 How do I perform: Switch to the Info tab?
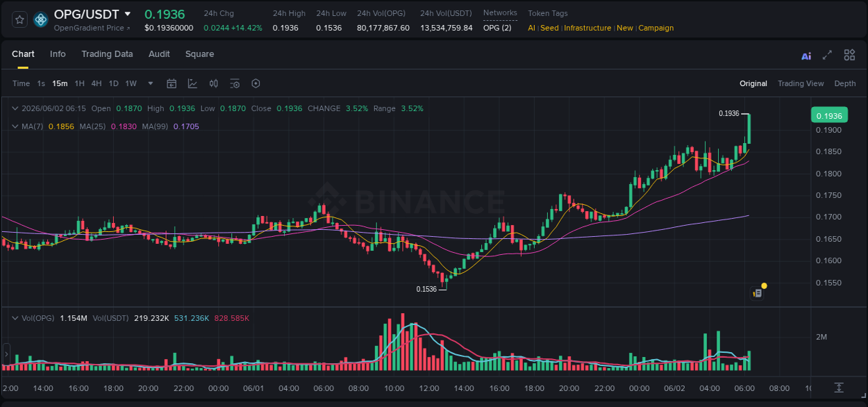coord(58,54)
